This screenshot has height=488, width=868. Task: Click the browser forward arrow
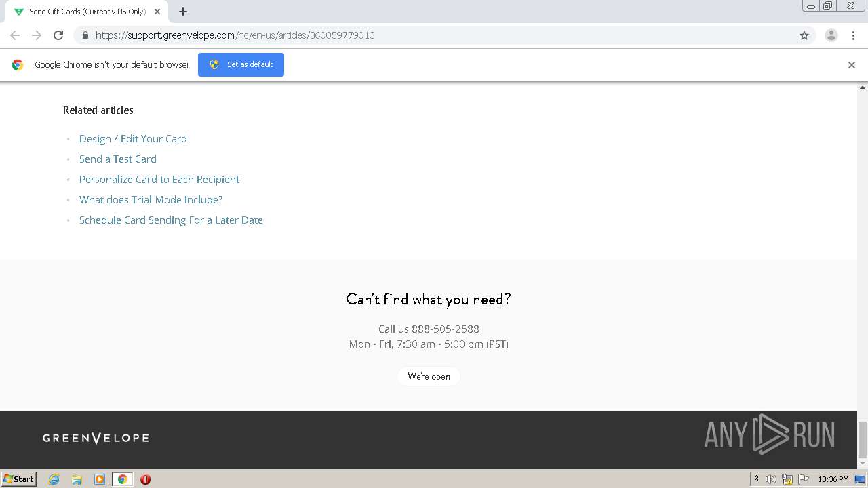(37, 35)
